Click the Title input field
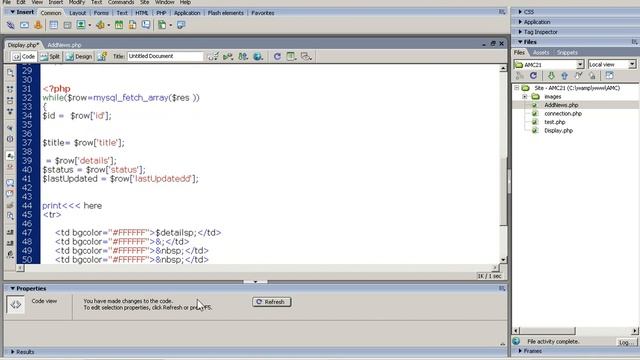 (165, 56)
